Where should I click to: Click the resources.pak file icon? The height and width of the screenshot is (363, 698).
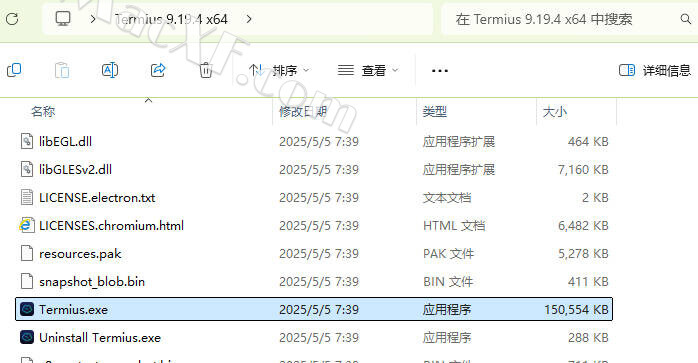coord(27,254)
